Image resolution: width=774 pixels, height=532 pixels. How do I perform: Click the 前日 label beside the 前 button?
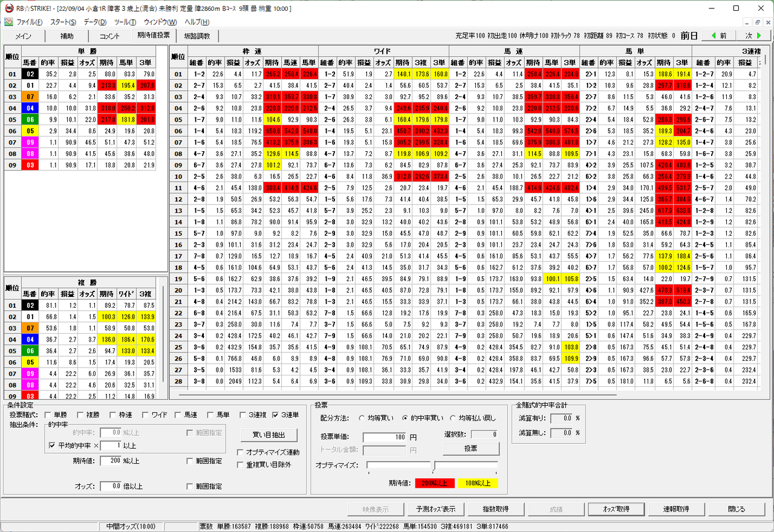click(x=689, y=36)
